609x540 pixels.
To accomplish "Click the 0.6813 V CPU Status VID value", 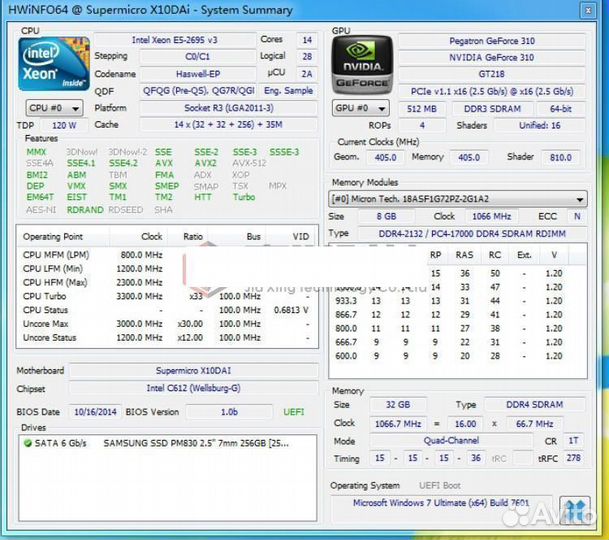I will 291,310.
